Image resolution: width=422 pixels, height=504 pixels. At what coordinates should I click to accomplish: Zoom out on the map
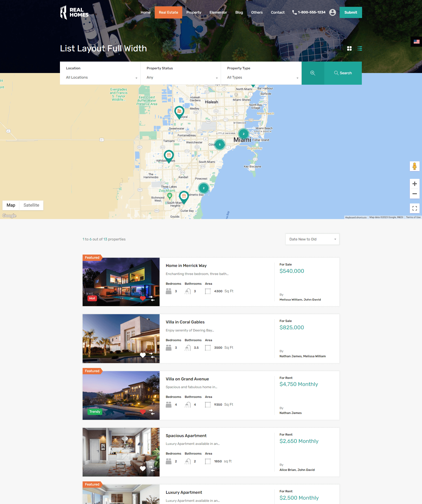click(415, 194)
